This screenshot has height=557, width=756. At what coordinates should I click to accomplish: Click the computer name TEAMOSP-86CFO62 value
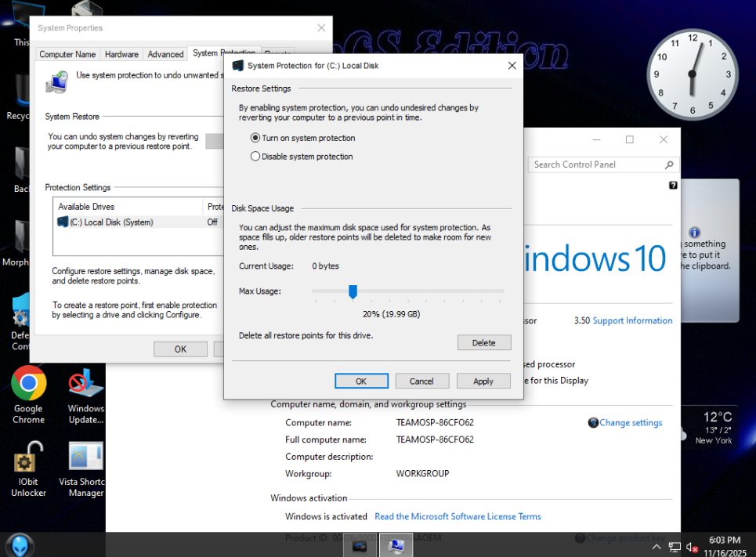435,422
